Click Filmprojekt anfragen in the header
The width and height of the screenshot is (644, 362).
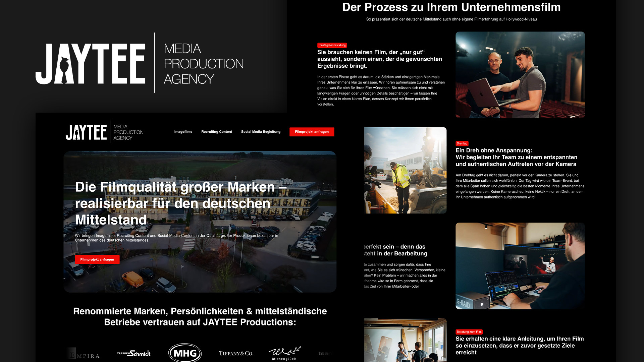pyautogui.click(x=312, y=132)
